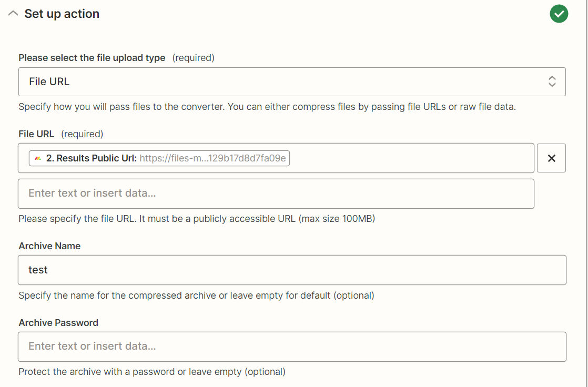This screenshot has width=588, height=387.
Task: Click the green checkmark status icon
Action: coord(559,14)
